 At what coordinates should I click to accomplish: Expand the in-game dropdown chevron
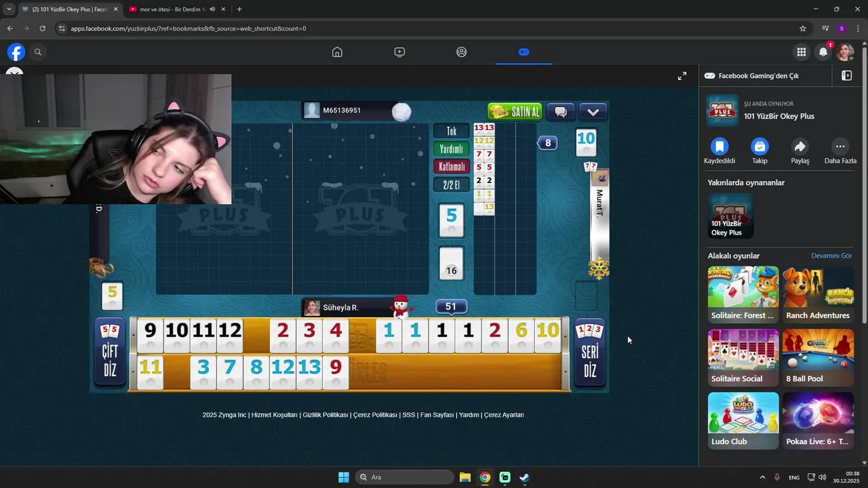coord(593,112)
